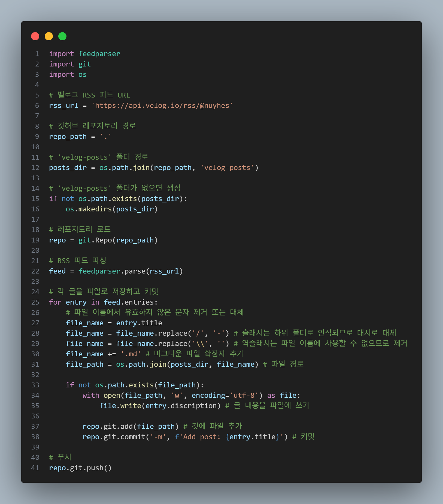Click 'for entry in feed.entries:'
The width and height of the screenshot is (443, 504).
[103, 302]
